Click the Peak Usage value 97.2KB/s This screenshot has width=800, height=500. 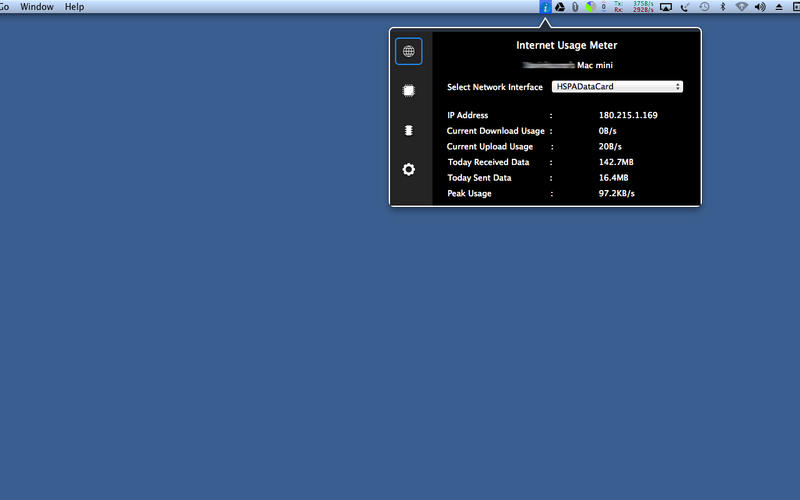(x=616, y=193)
